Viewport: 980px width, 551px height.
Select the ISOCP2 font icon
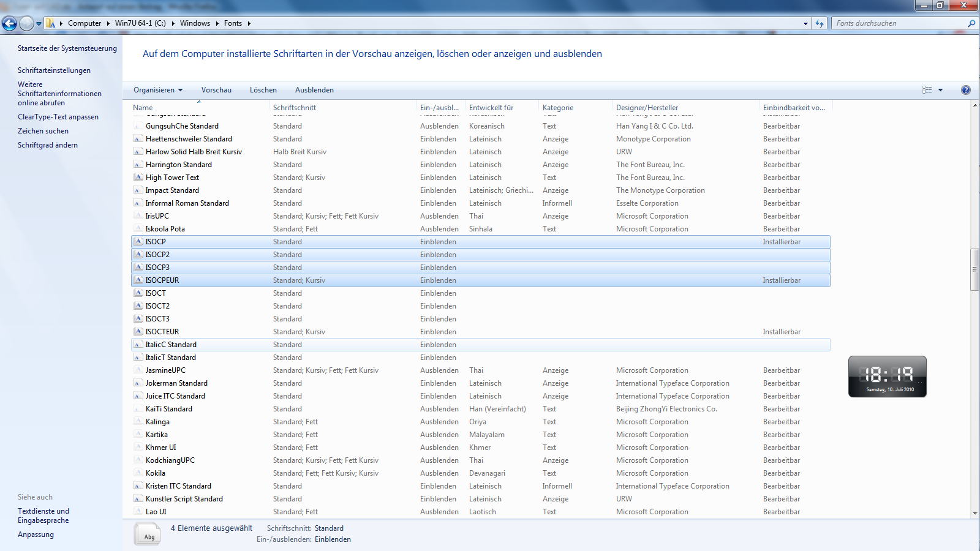pos(138,254)
